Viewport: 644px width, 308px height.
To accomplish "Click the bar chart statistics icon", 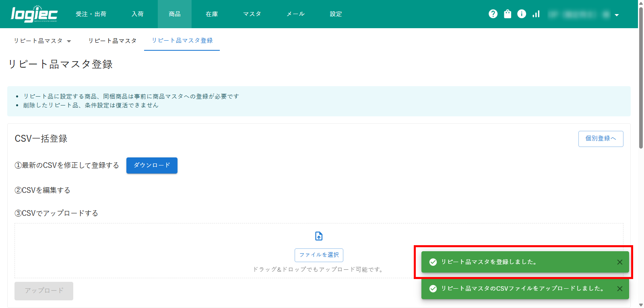I will (x=536, y=14).
